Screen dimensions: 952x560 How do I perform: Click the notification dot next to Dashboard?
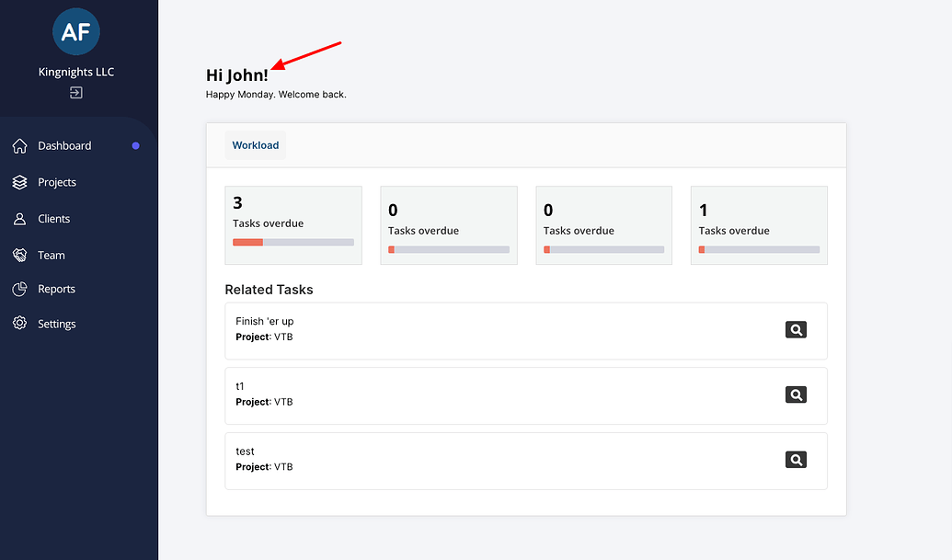(x=133, y=145)
